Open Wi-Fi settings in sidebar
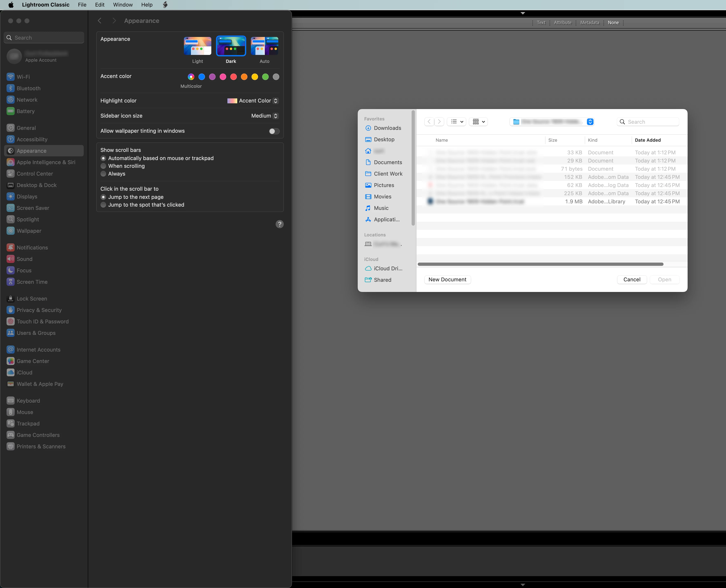Screen dimensions: 726x588 [23, 77]
